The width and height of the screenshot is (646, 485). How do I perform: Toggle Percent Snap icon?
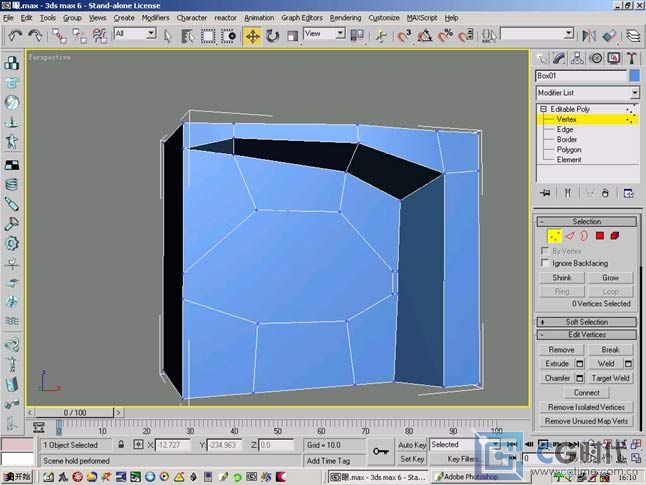[445, 36]
